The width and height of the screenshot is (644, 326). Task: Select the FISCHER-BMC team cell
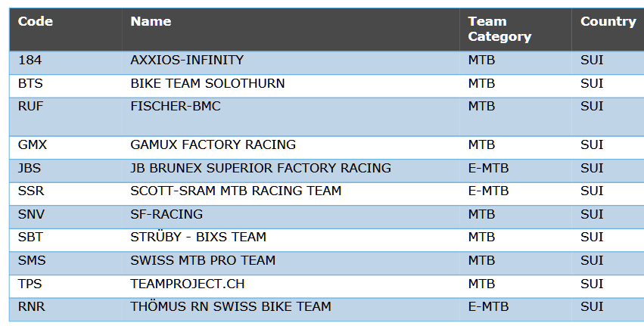click(x=176, y=106)
